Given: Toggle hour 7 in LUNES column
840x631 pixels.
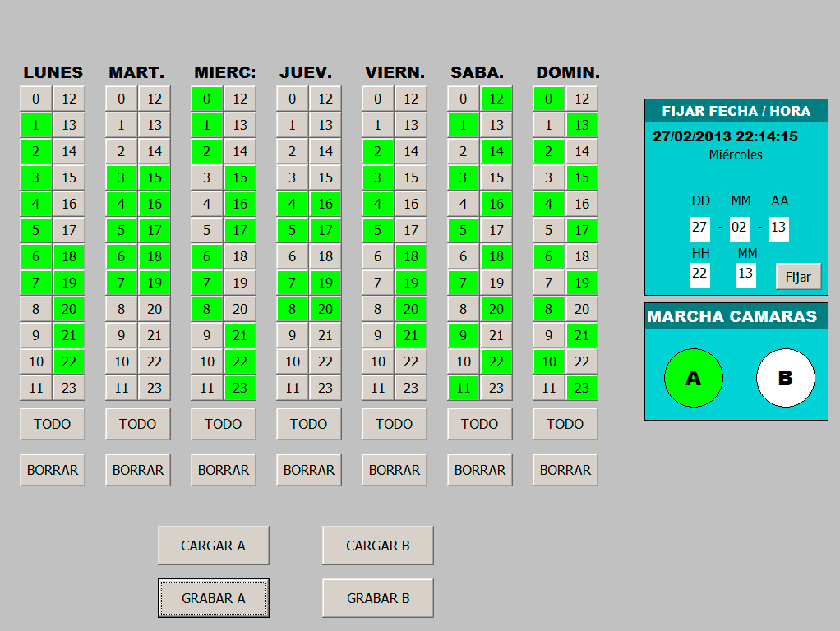Looking at the screenshot, I should pos(36,283).
